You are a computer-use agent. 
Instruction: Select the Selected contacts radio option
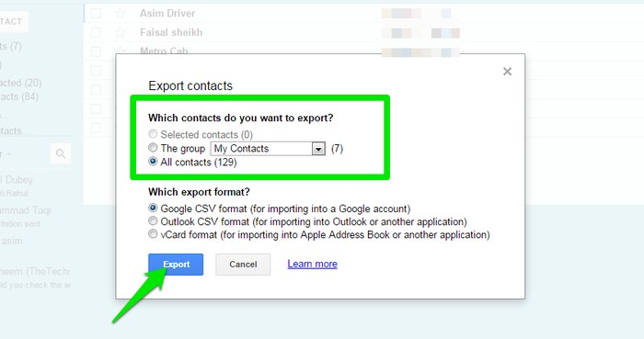click(153, 134)
